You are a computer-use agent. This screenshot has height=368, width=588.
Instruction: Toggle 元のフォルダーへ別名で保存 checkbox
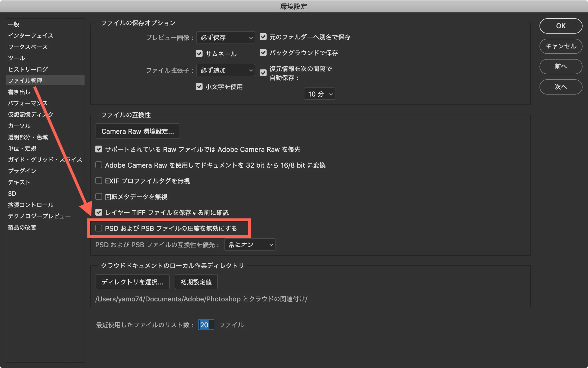coord(263,37)
